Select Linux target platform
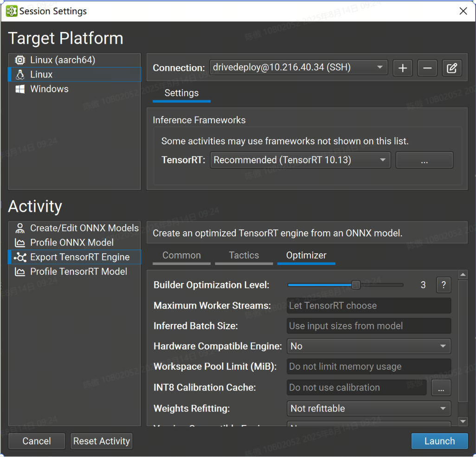 75,74
